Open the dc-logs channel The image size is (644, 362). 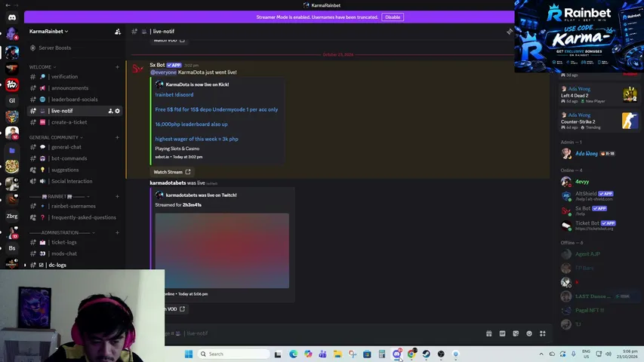(x=75, y=265)
